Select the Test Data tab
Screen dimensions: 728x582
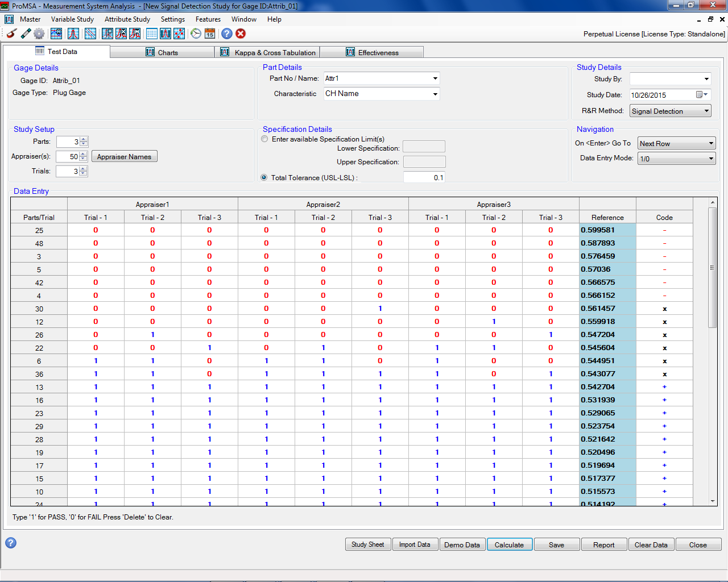tap(56, 51)
